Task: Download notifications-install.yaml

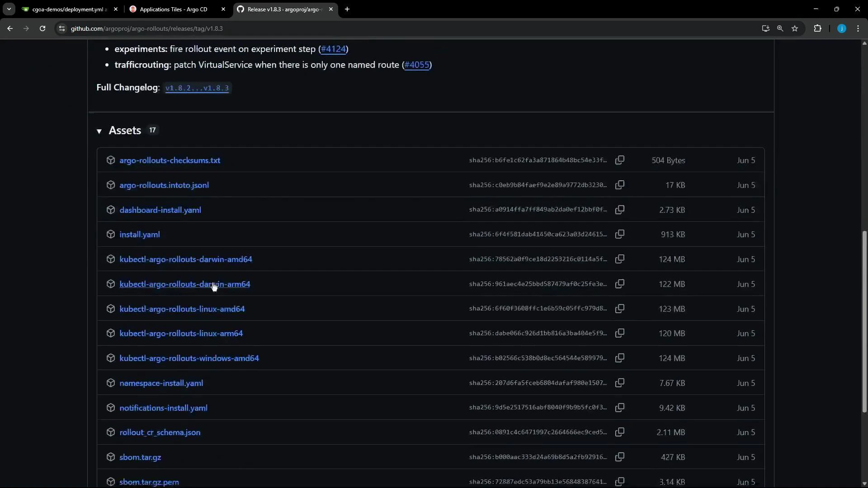Action: [163, 408]
